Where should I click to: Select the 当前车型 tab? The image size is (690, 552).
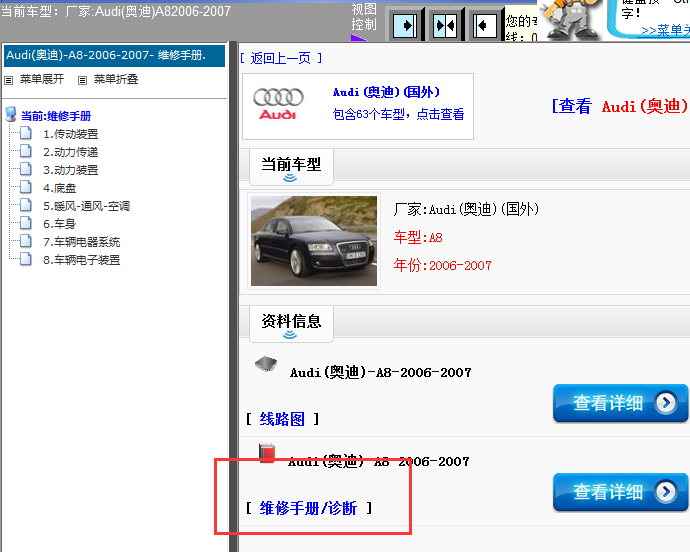click(291, 167)
